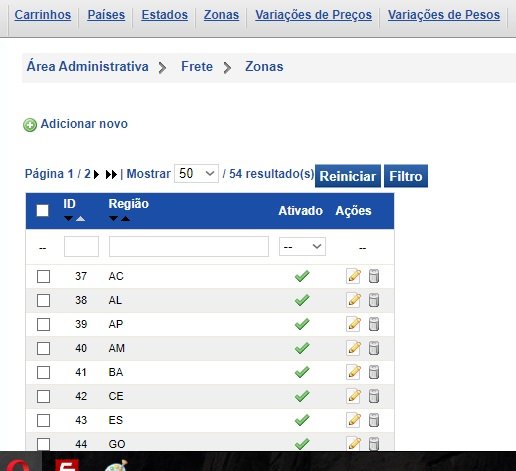Edit the BA zone row
This screenshot has height=471, width=516.
(354, 372)
